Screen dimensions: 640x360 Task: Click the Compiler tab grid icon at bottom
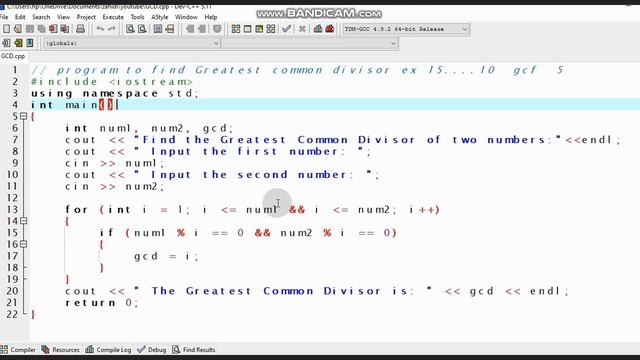(4, 349)
